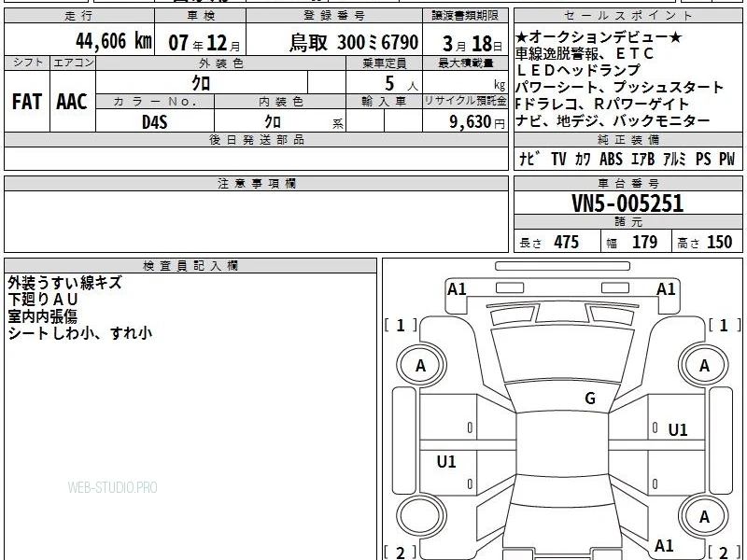Click the [ 1 ] bracket on the diagram's right side
The image size is (747, 560).
click(725, 326)
